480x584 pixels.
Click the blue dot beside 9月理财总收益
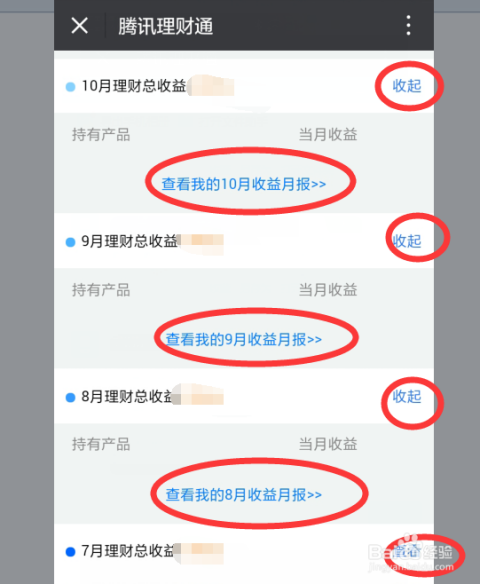[x=70, y=242]
